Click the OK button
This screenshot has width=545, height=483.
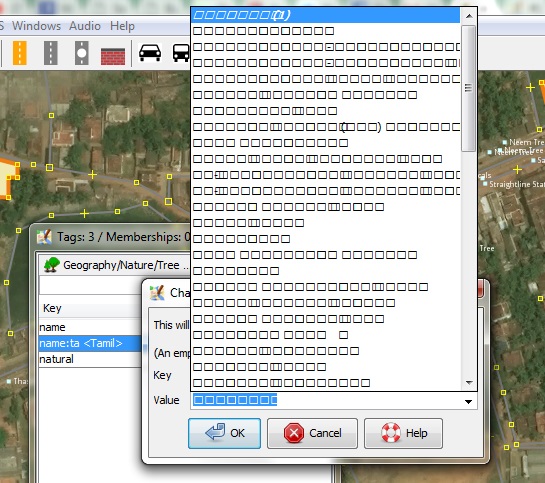pyautogui.click(x=225, y=433)
